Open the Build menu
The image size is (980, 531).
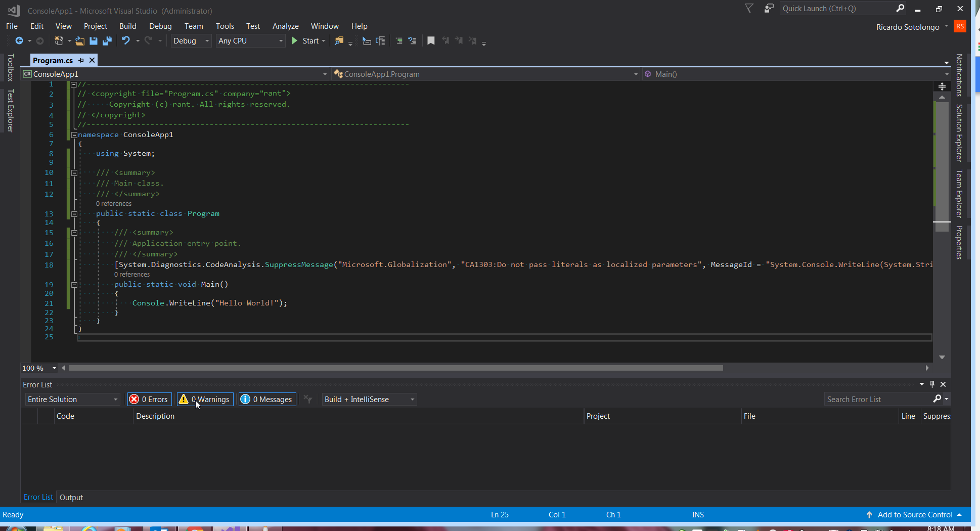[x=127, y=26]
